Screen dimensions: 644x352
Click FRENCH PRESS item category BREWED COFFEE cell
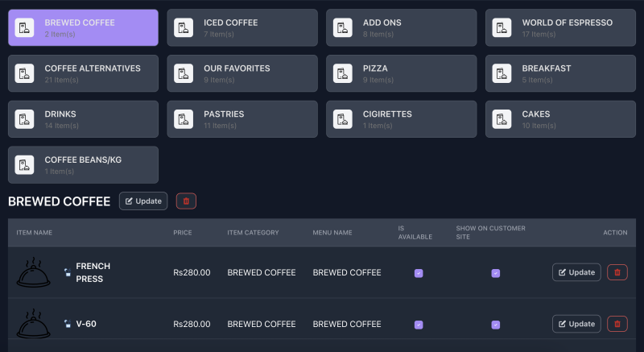coord(261,272)
